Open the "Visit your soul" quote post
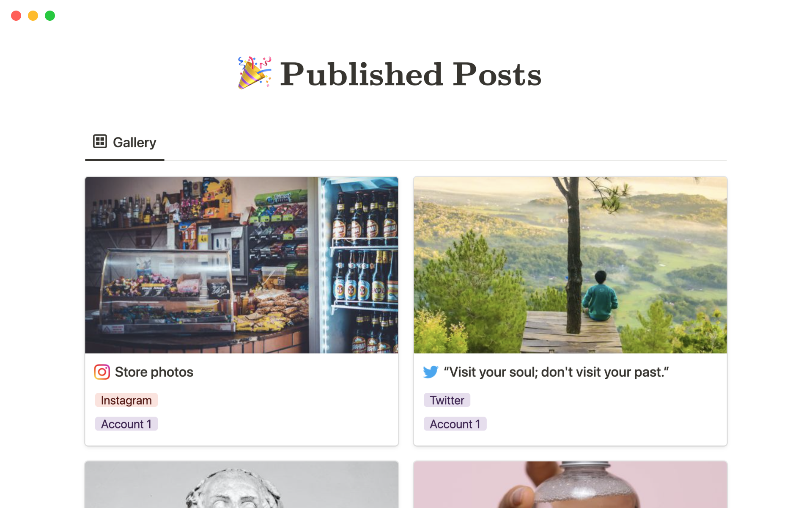The image size is (812, 508). tap(556, 372)
